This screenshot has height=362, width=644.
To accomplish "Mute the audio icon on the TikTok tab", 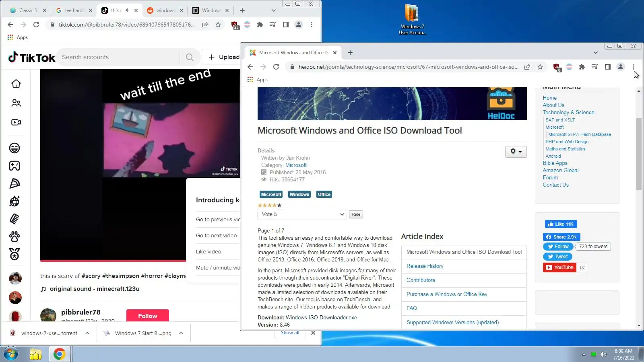I will (128, 10).
